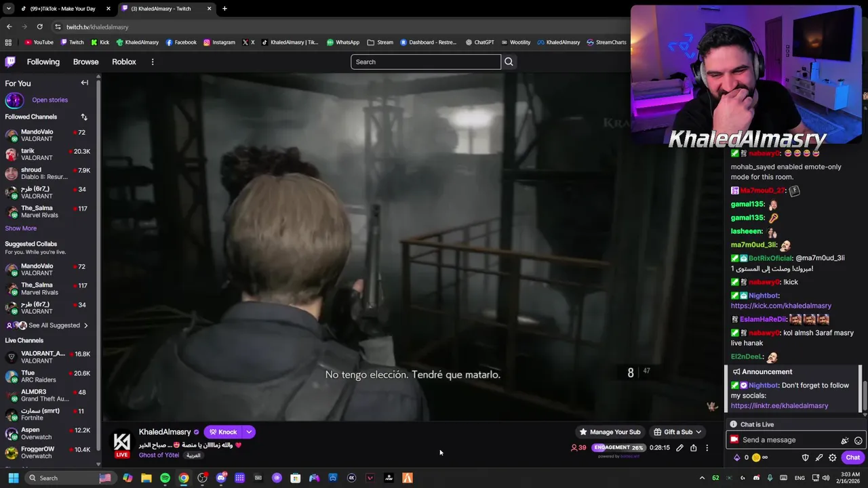
Task: Open a new browser tab
Action: point(224,9)
